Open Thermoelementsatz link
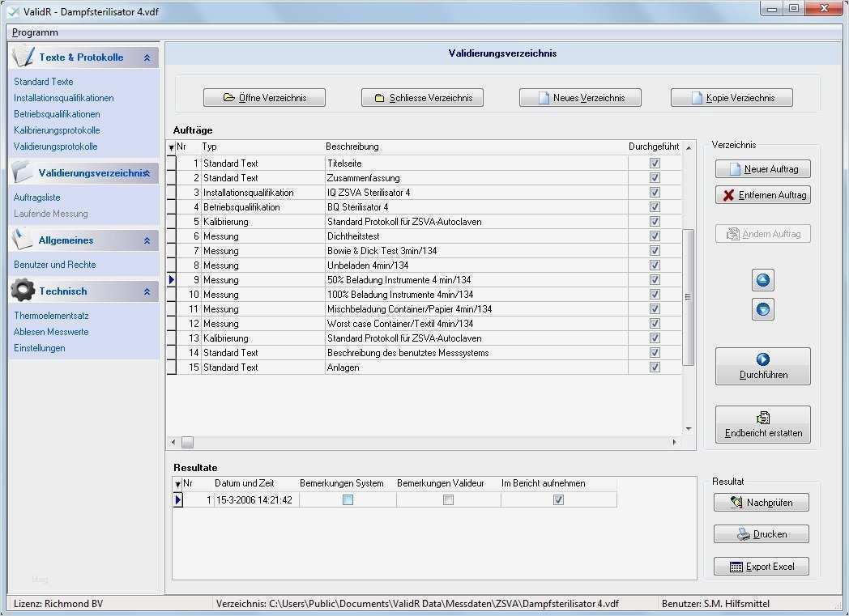Screen dimensions: 849x616 pyautogui.click(x=51, y=316)
